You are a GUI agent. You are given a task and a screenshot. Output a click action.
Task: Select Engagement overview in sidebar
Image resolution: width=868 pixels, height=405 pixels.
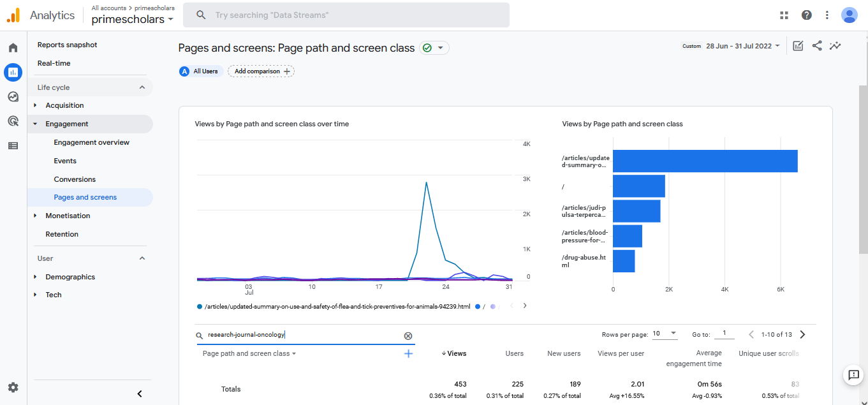91,143
